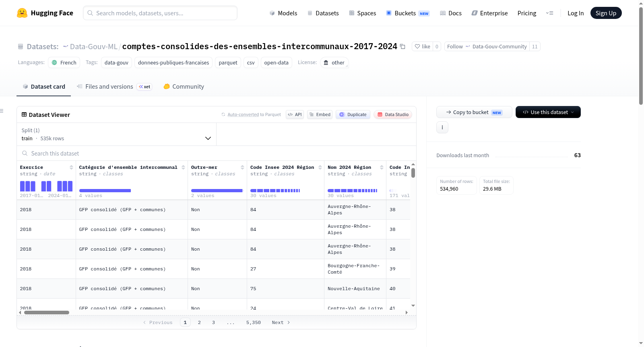Sort Catégorie d'ensemble intercommunal column
This screenshot has width=644, height=347.
(183, 167)
